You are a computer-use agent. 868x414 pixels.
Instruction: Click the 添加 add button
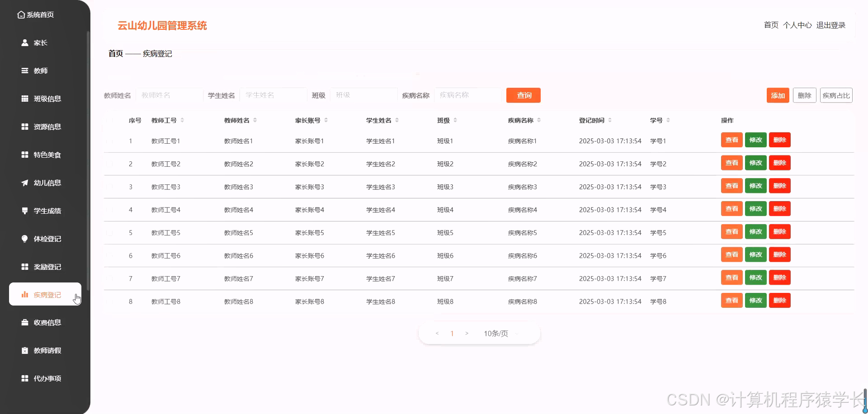[778, 95]
